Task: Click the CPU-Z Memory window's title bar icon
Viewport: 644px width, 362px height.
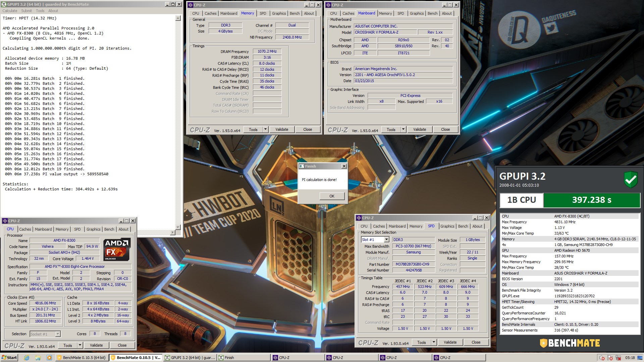Action: (190, 5)
